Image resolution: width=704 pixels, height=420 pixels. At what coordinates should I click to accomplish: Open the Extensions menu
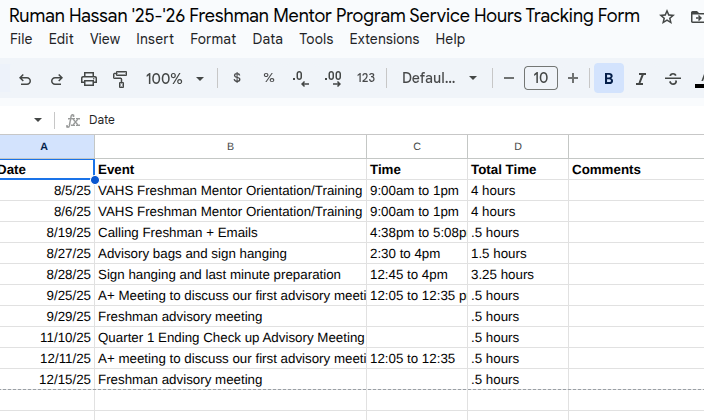[384, 39]
